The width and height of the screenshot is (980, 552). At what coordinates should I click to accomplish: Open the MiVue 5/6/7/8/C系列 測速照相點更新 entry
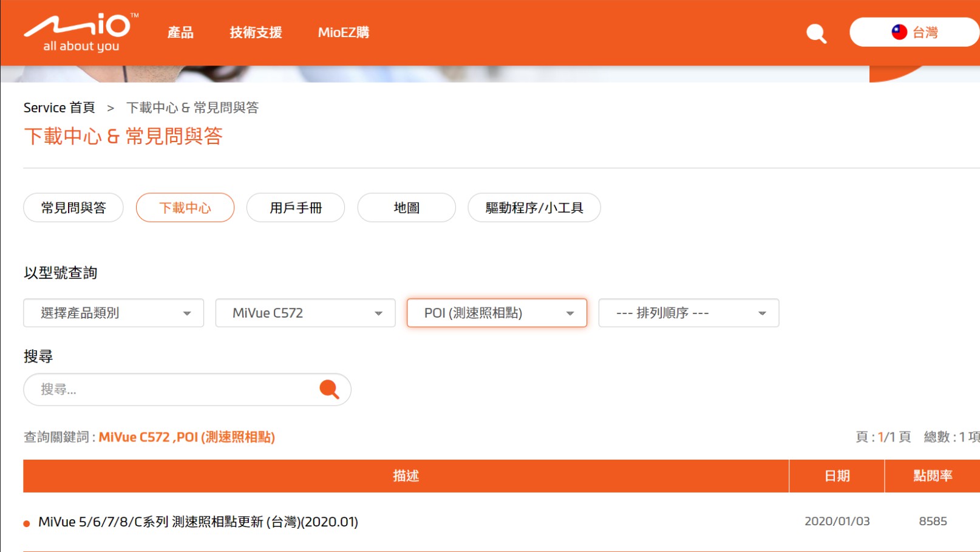click(198, 522)
